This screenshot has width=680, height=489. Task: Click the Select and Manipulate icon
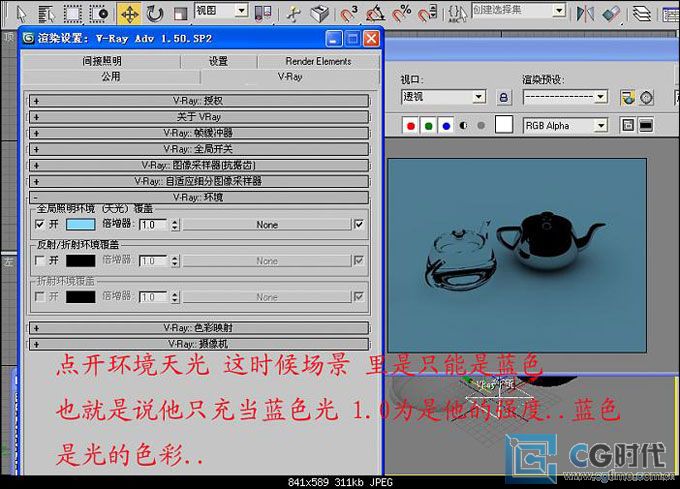tap(294, 13)
